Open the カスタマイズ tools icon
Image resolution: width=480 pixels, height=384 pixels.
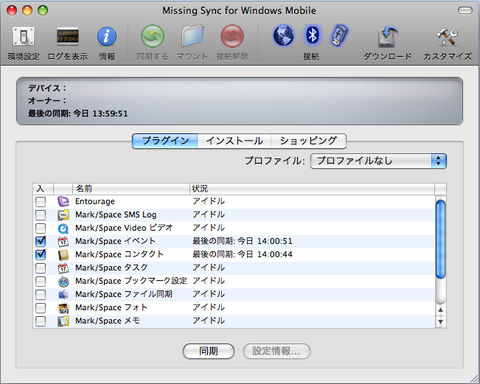tap(447, 36)
